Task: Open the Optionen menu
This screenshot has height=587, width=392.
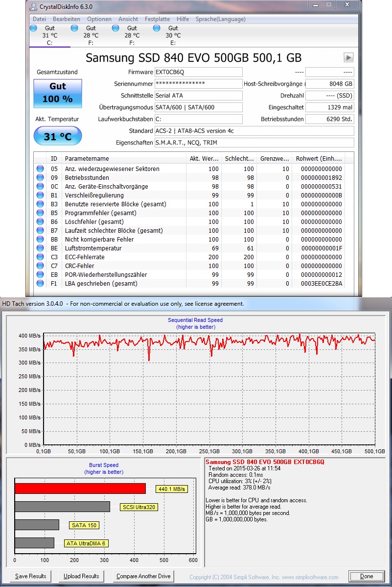Action: click(99, 19)
